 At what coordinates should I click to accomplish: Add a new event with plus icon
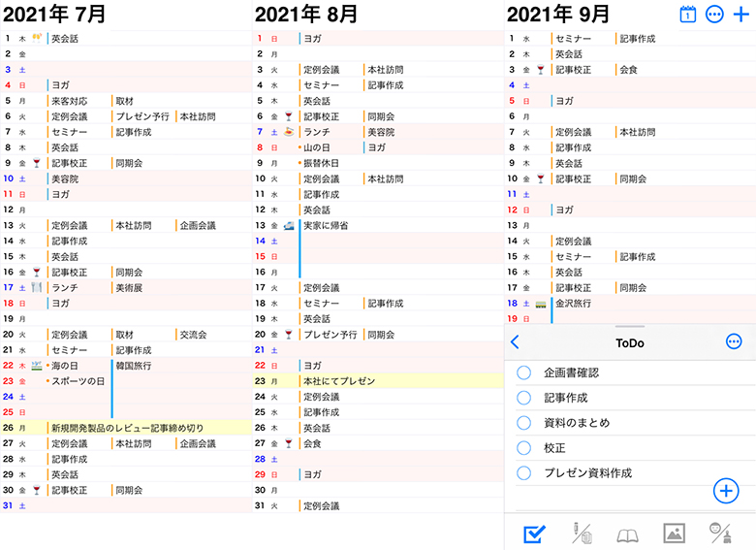742,15
